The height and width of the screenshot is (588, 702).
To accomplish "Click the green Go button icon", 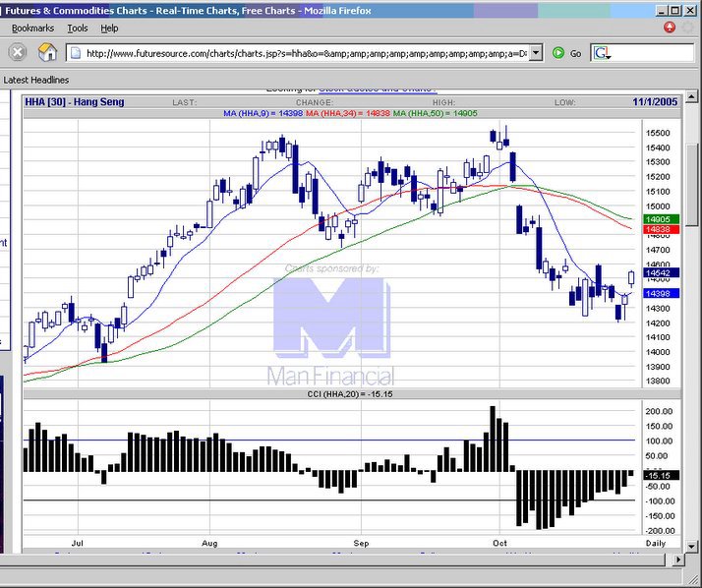I will pyautogui.click(x=557, y=53).
